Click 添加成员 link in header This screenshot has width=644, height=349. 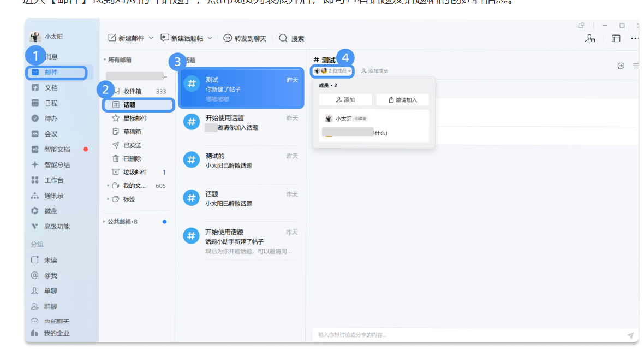[374, 71]
